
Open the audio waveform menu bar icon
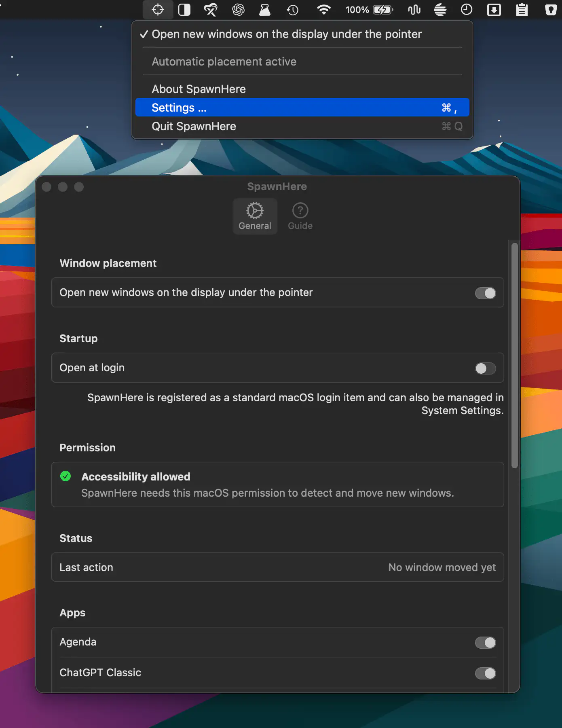414,10
